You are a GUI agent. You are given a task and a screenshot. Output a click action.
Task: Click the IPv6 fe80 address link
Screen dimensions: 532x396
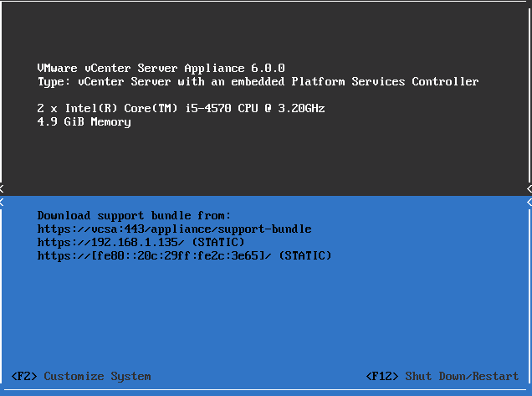pos(156,255)
